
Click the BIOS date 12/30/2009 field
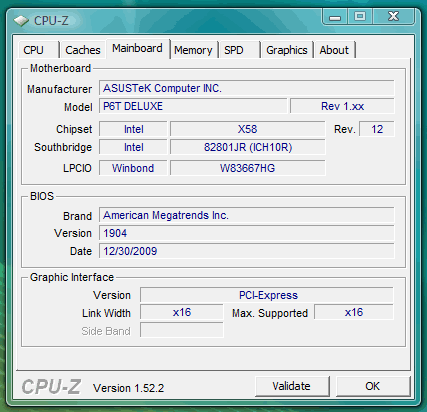(x=247, y=251)
